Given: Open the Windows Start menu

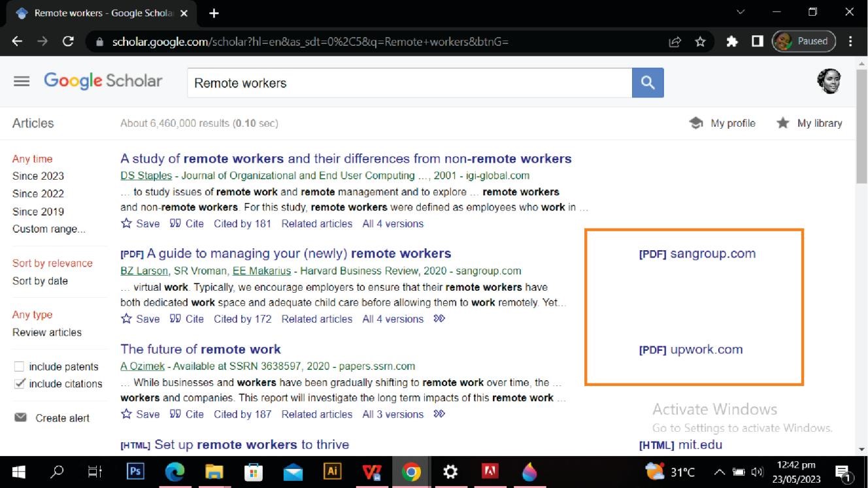Looking at the screenshot, I should pos(18,472).
